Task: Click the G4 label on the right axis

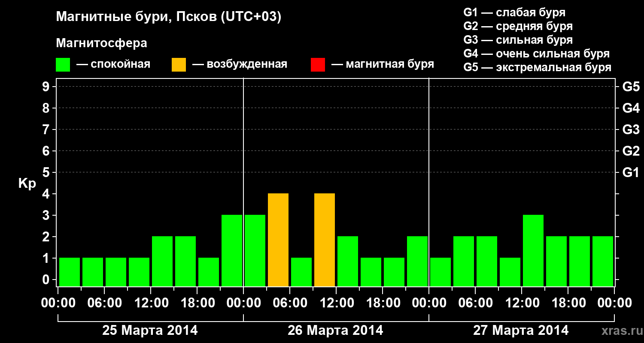Action: [x=631, y=108]
